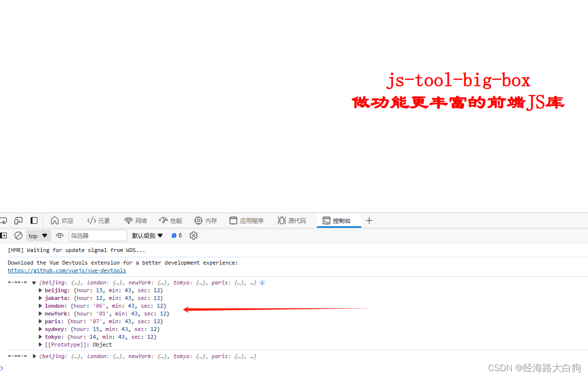
Task: Click the Download the Vue Devtools message
Action: 123,263
